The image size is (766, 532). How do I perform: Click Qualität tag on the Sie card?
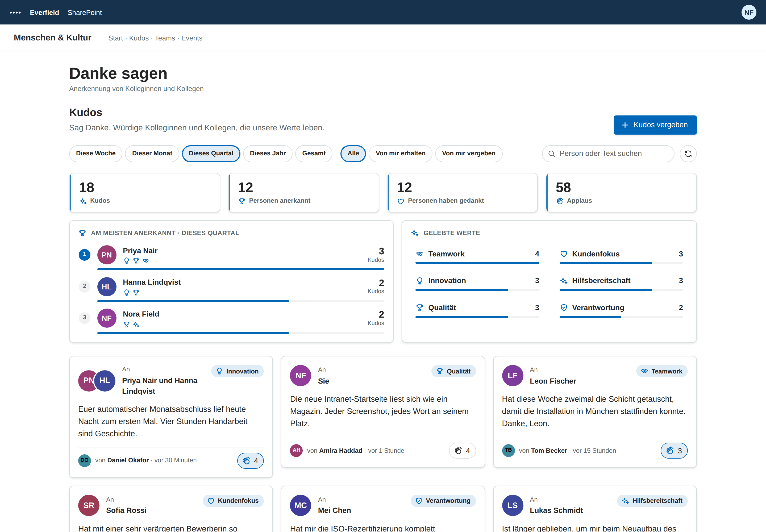(x=453, y=371)
